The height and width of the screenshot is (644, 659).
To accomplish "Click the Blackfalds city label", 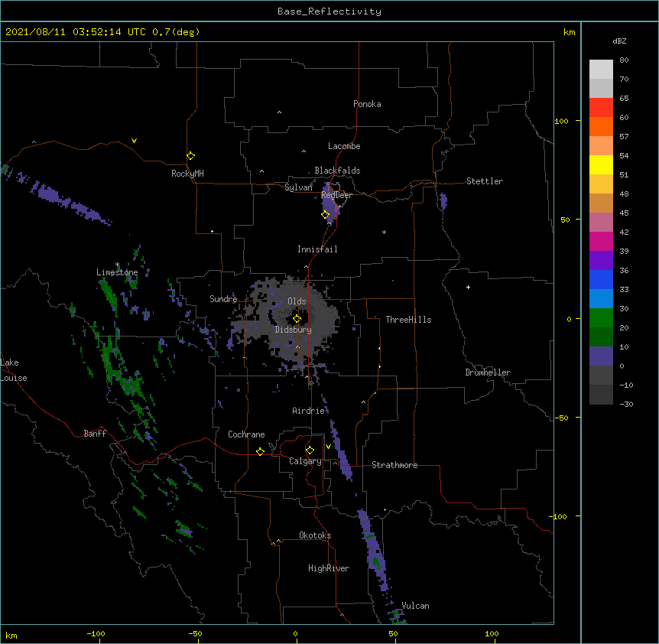I will (x=337, y=171).
